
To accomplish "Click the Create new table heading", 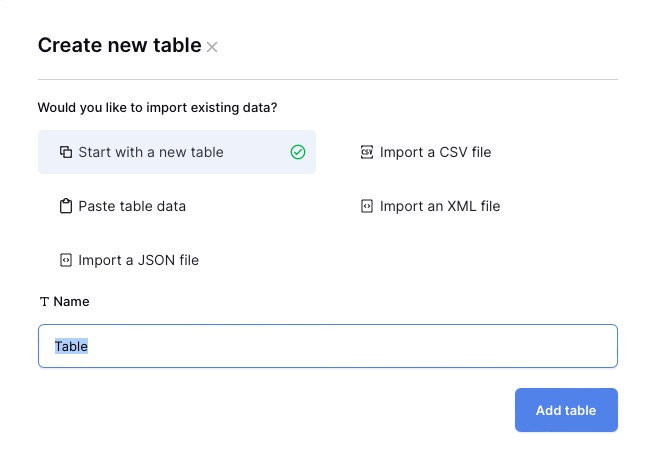I will [x=119, y=45].
